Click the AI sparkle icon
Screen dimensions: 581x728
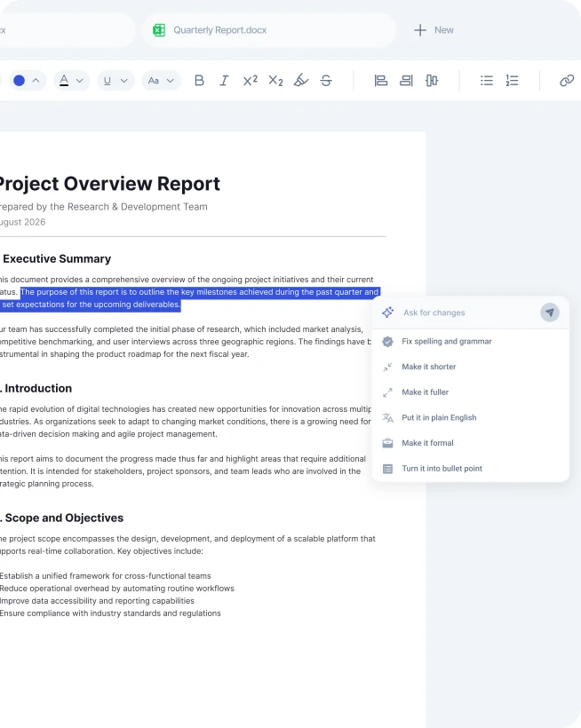[388, 313]
